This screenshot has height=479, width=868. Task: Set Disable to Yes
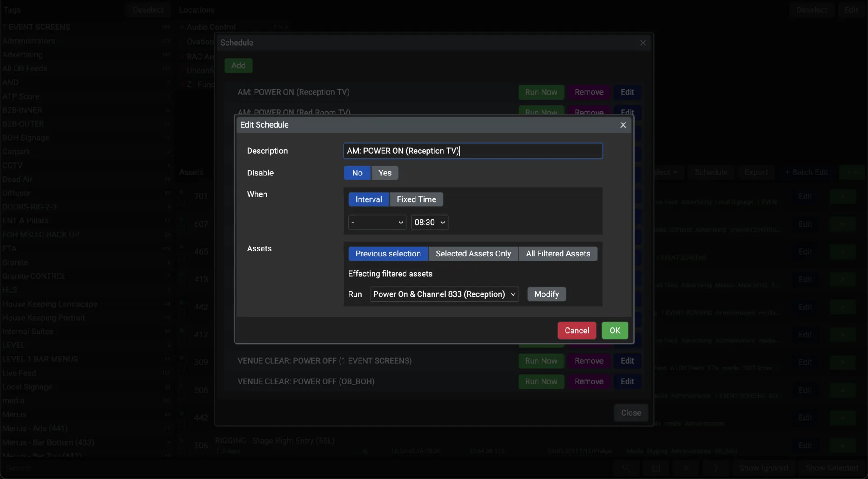pos(385,173)
